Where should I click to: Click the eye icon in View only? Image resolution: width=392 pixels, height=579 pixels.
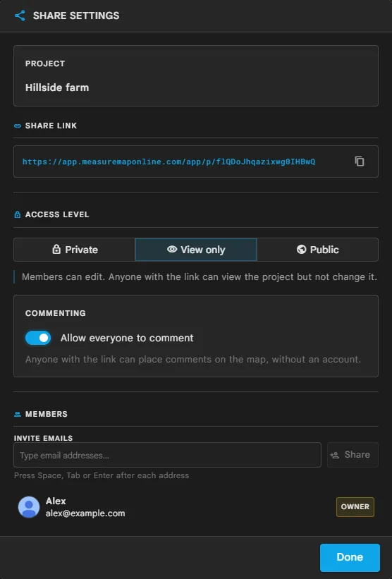pos(172,249)
